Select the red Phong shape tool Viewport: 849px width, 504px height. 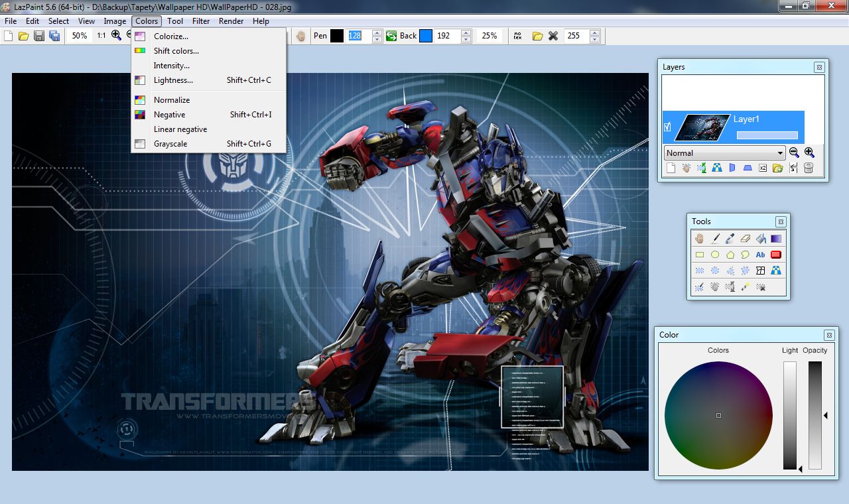click(776, 255)
